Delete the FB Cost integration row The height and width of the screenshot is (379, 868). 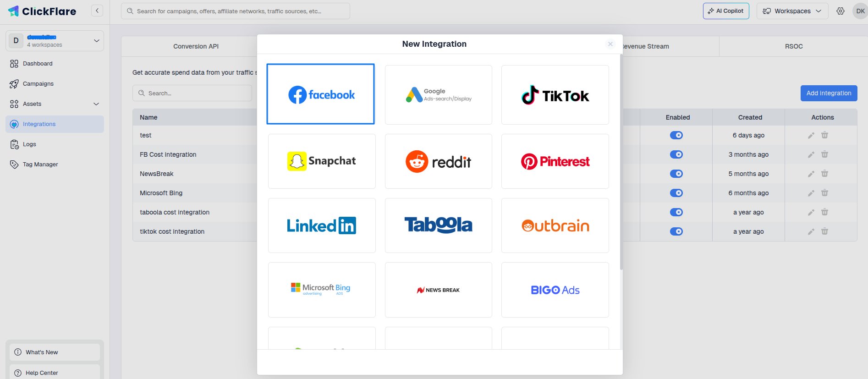(x=824, y=154)
